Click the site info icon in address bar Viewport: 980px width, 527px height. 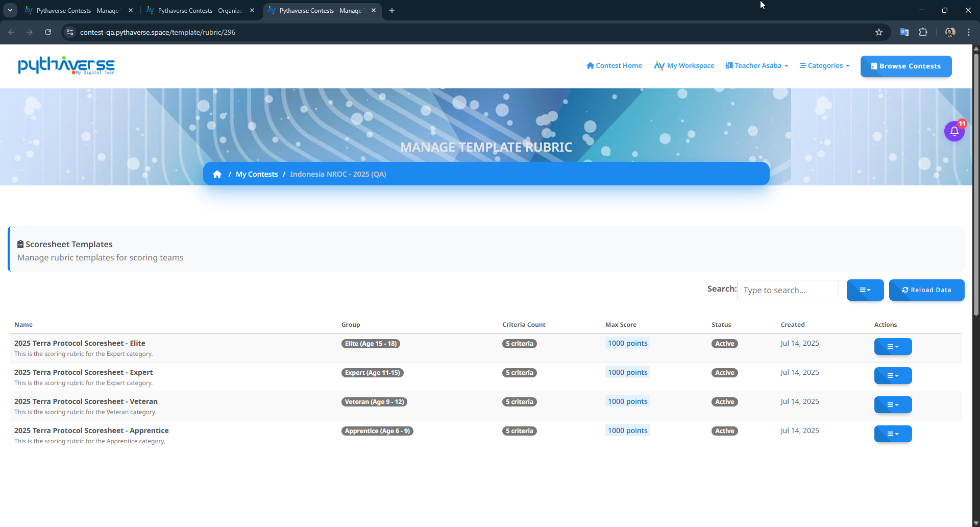(70, 32)
